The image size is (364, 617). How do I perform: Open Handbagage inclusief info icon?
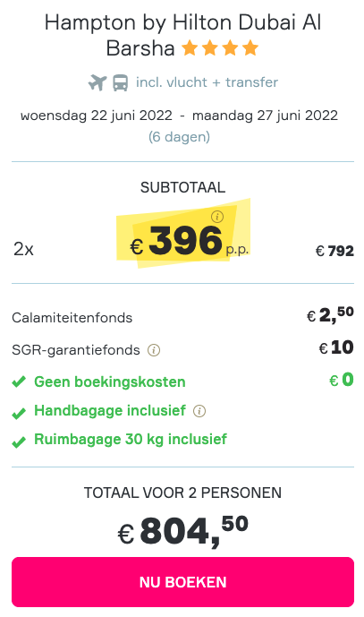click(199, 411)
